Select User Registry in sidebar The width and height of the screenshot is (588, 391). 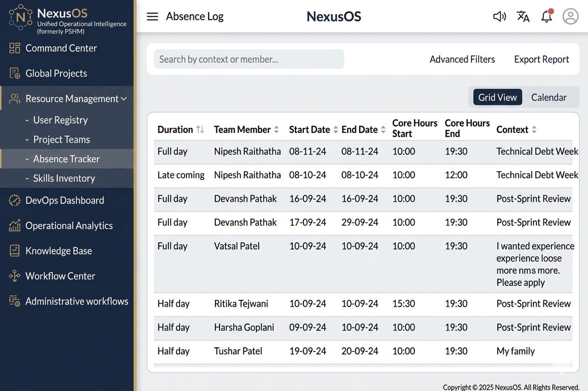[x=60, y=120]
